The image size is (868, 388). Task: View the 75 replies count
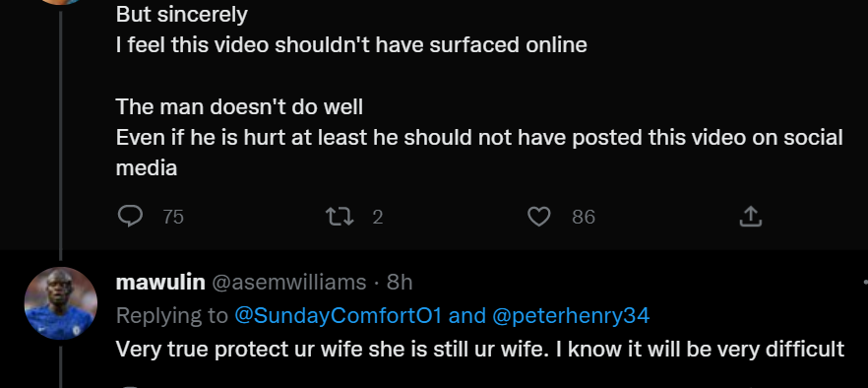tap(173, 217)
